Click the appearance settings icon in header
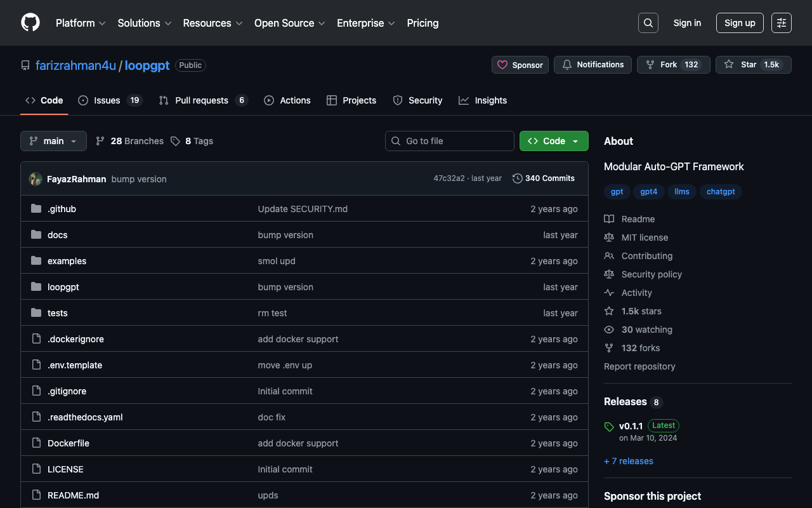 click(781, 23)
